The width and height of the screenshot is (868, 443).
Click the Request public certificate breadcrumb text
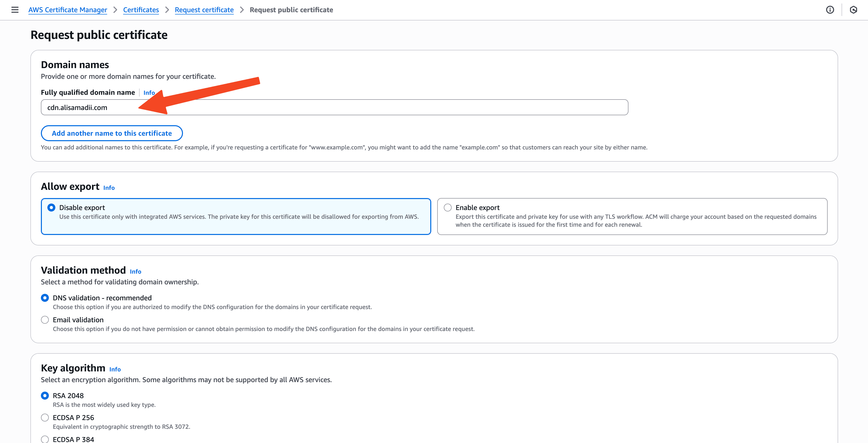pos(291,10)
